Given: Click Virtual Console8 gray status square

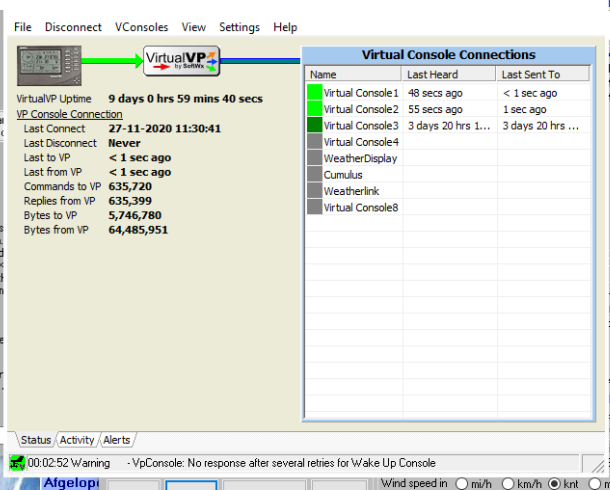Looking at the screenshot, I should coord(314,207).
